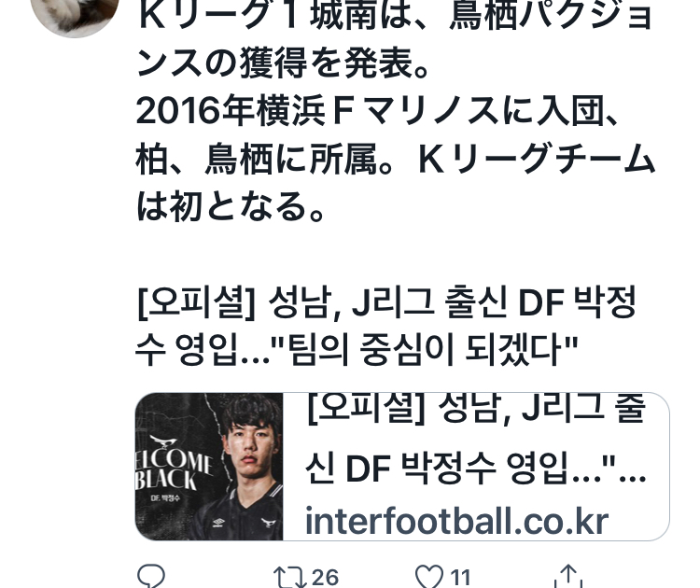Click Korean text line 수 영입…"팀의 중심이 되겠다"
The width and height of the screenshot is (700, 588).
357,351
